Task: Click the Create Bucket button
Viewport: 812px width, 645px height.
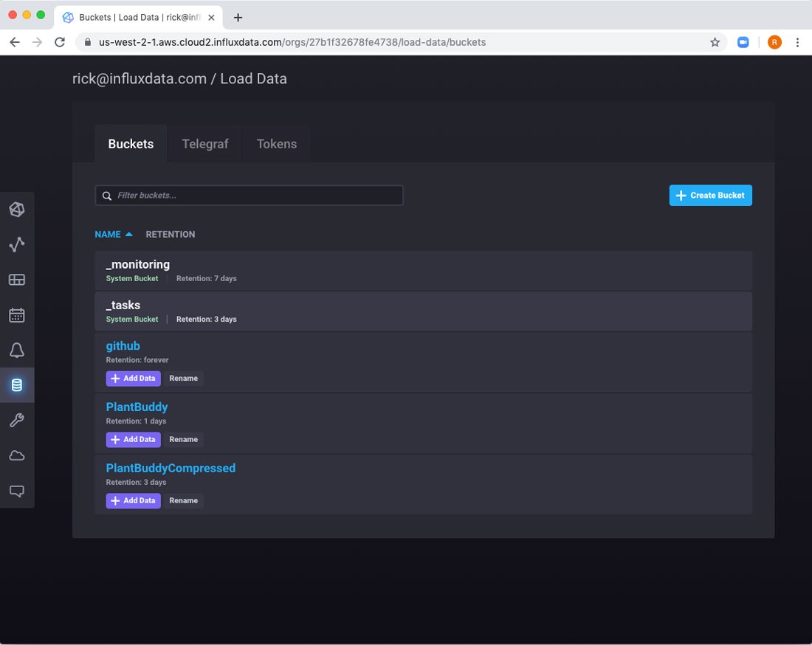Action: tap(710, 196)
